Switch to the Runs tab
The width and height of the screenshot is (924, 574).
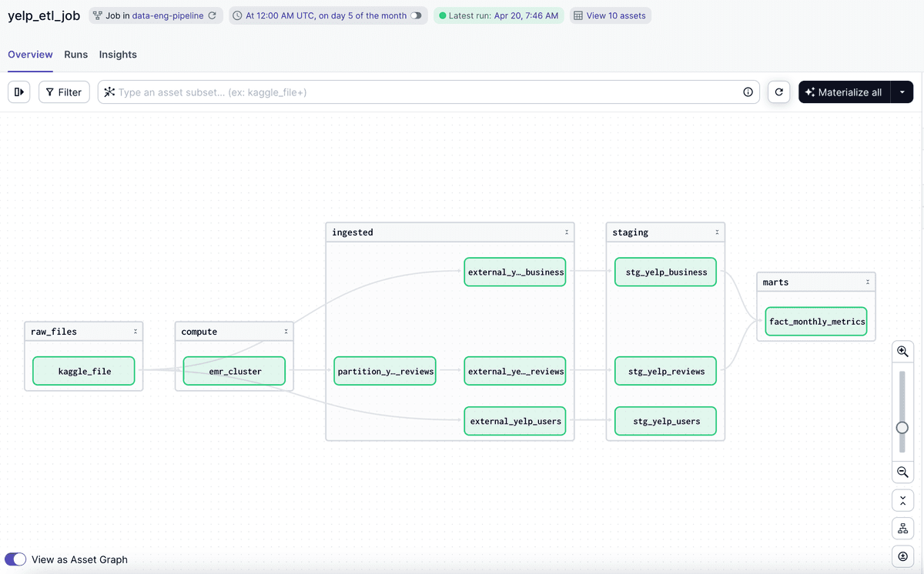tap(75, 55)
